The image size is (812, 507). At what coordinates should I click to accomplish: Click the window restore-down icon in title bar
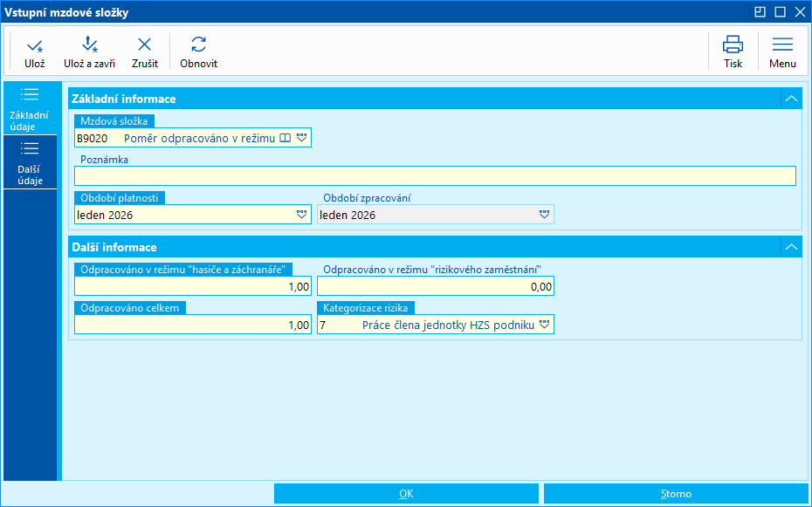pos(760,12)
